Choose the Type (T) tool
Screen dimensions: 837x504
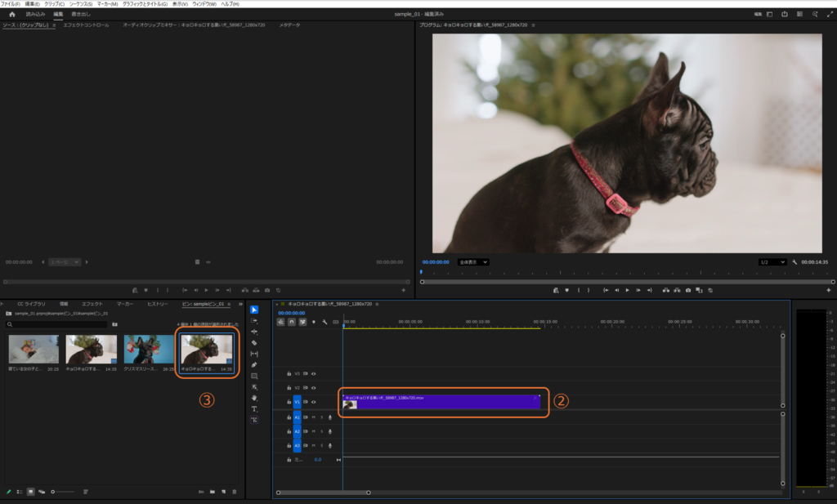254,408
